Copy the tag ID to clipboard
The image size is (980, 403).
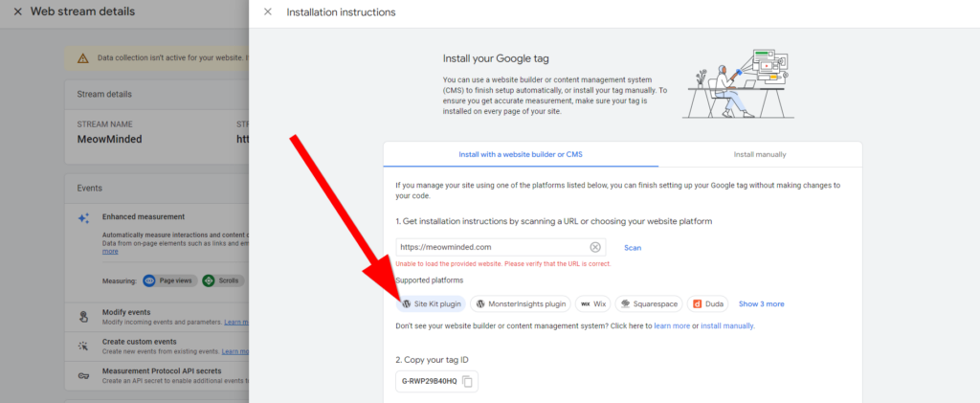[467, 382]
